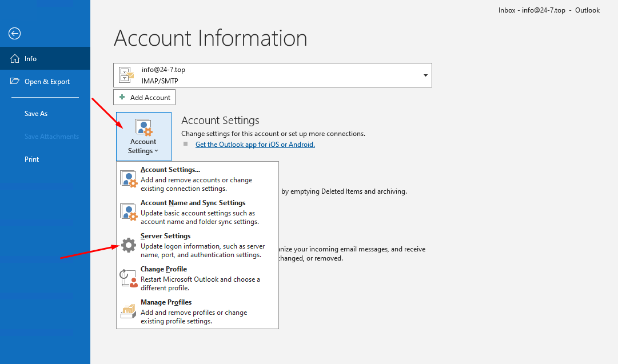Select Print in the left sidebar
This screenshot has width=618, height=364.
[x=32, y=159]
